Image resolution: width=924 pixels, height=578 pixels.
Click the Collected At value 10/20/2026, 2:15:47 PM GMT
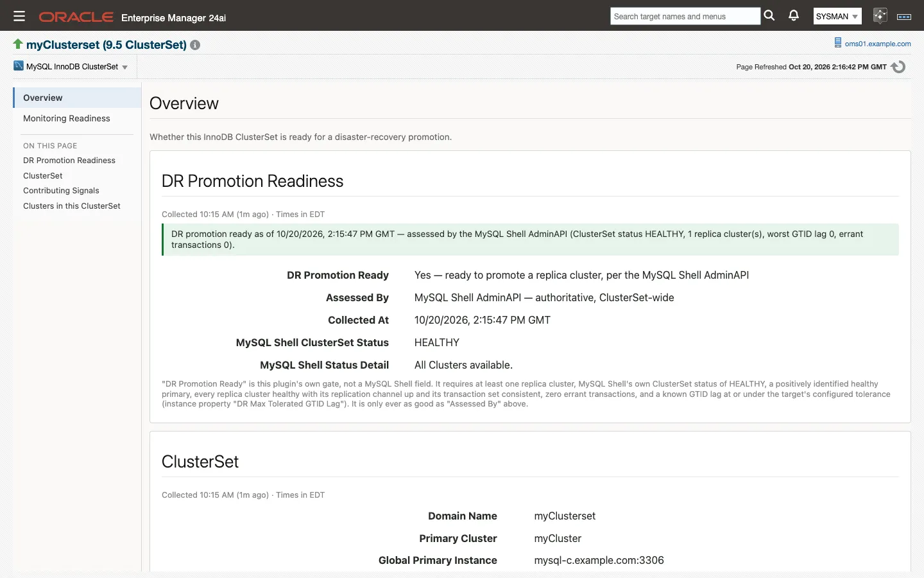(483, 320)
